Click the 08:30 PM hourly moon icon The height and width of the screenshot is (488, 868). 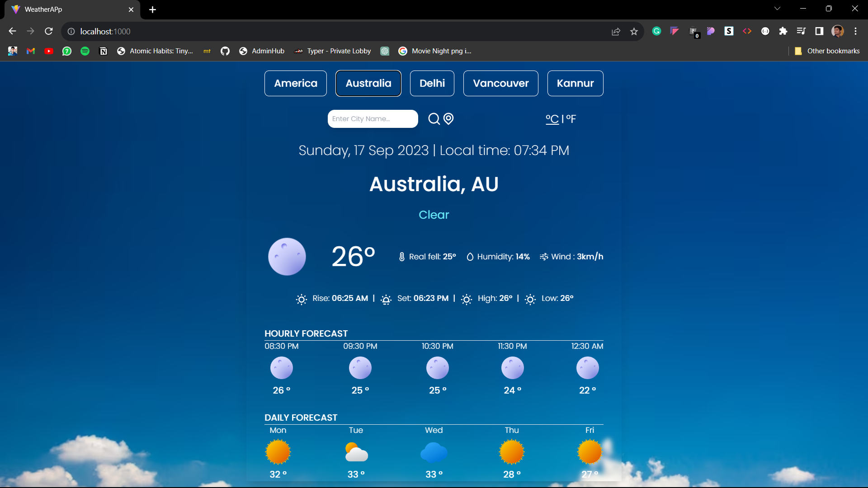(281, 368)
